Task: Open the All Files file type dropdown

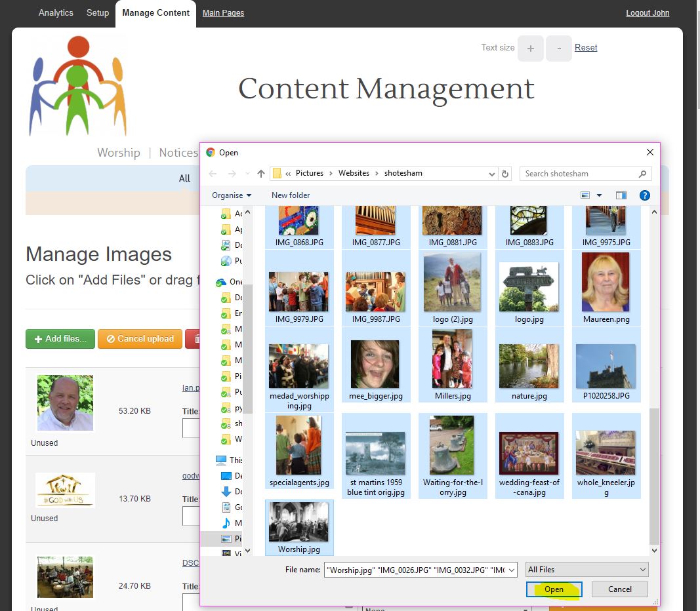Action: click(586, 568)
